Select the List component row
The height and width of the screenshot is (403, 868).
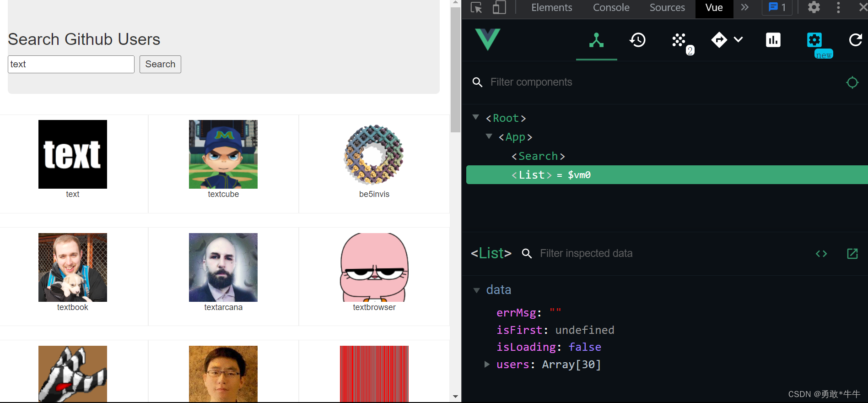(667, 175)
